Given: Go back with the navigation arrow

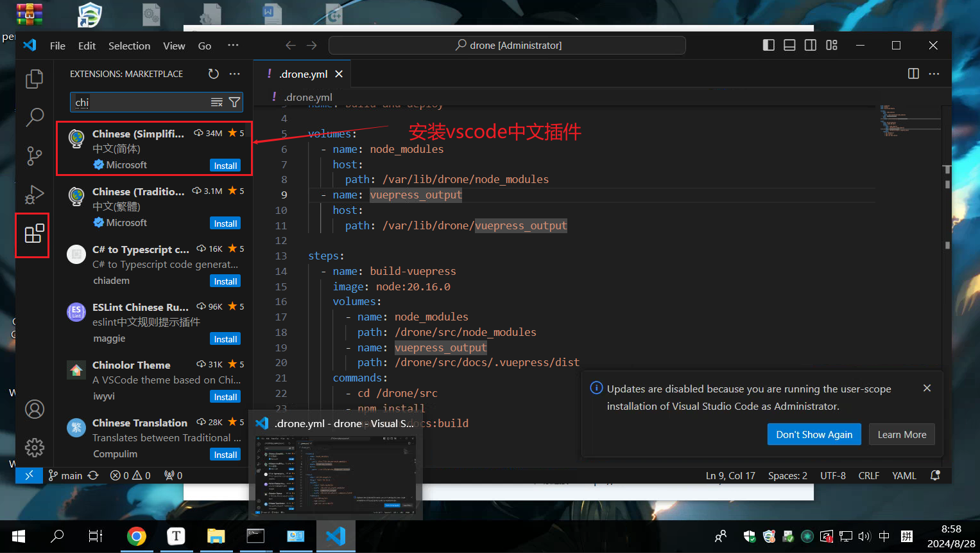Looking at the screenshot, I should pyautogui.click(x=291, y=45).
